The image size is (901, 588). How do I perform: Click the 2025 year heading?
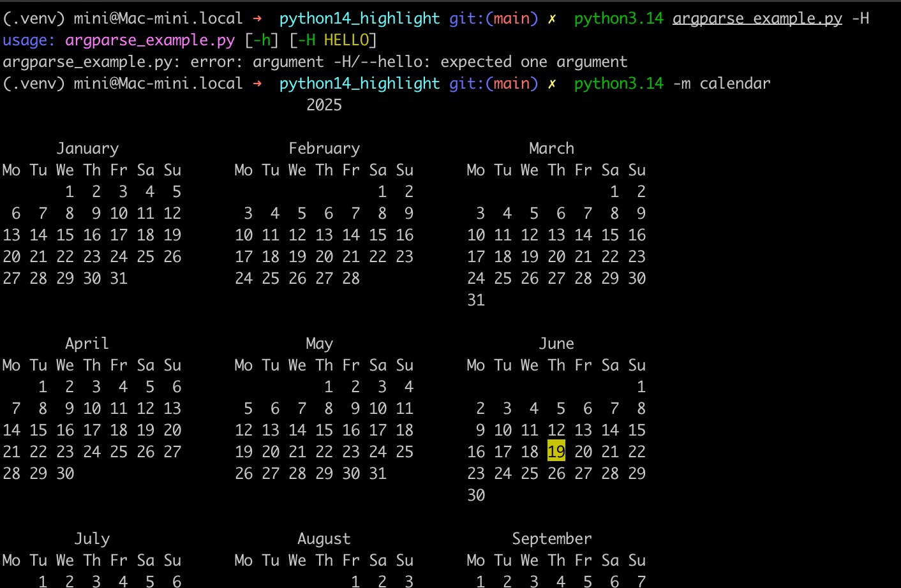[x=324, y=105]
